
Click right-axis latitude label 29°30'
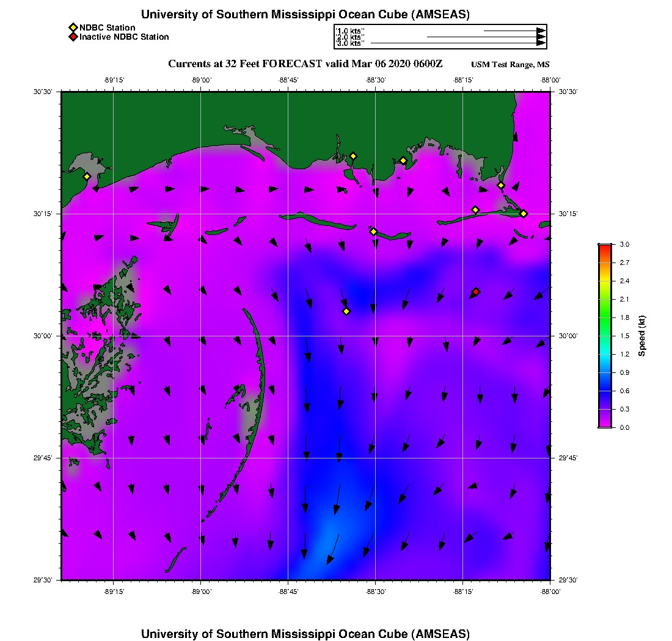click(568, 580)
